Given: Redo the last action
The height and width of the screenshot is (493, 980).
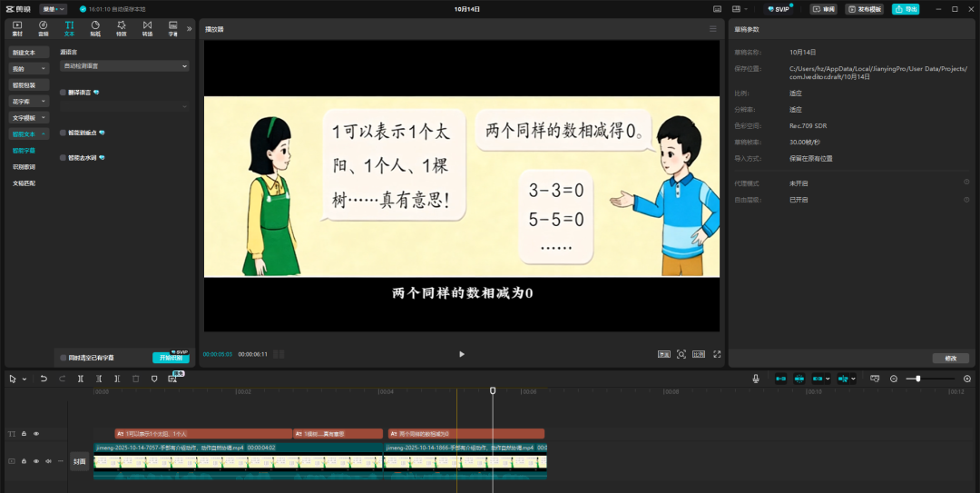Looking at the screenshot, I should [x=62, y=379].
